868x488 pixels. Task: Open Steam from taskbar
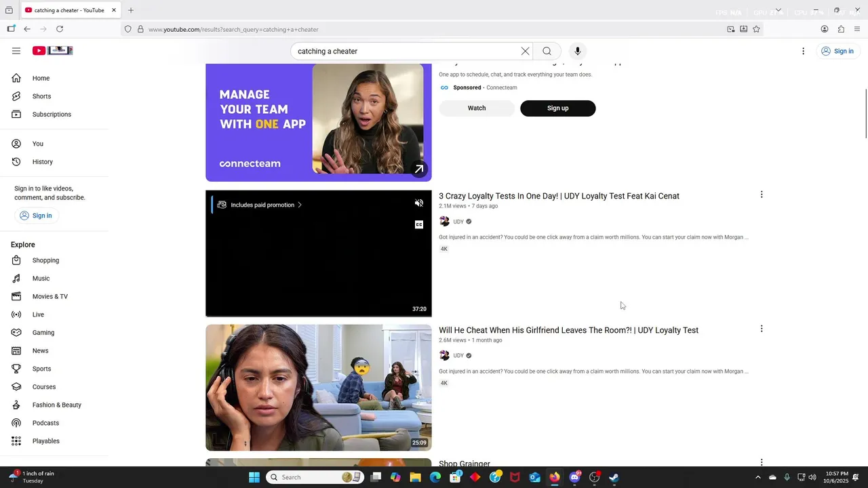(x=614, y=477)
